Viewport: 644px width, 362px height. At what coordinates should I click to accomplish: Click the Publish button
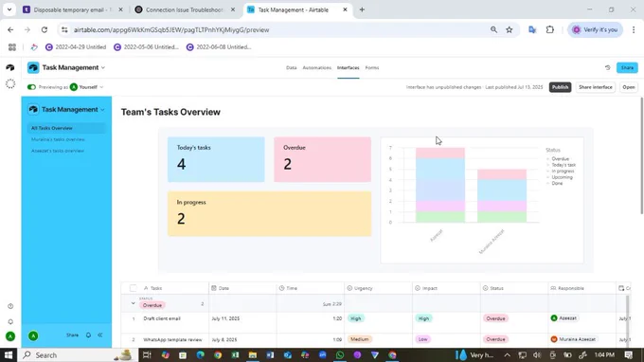560,87
